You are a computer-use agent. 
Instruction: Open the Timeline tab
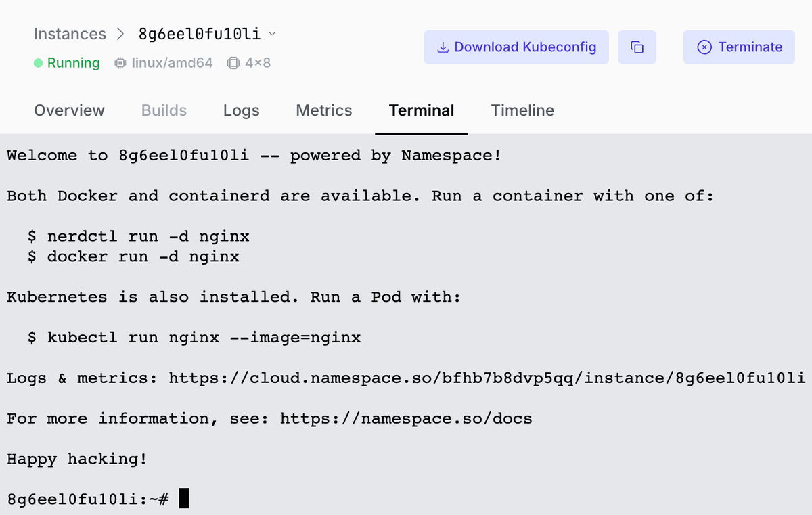(x=522, y=110)
